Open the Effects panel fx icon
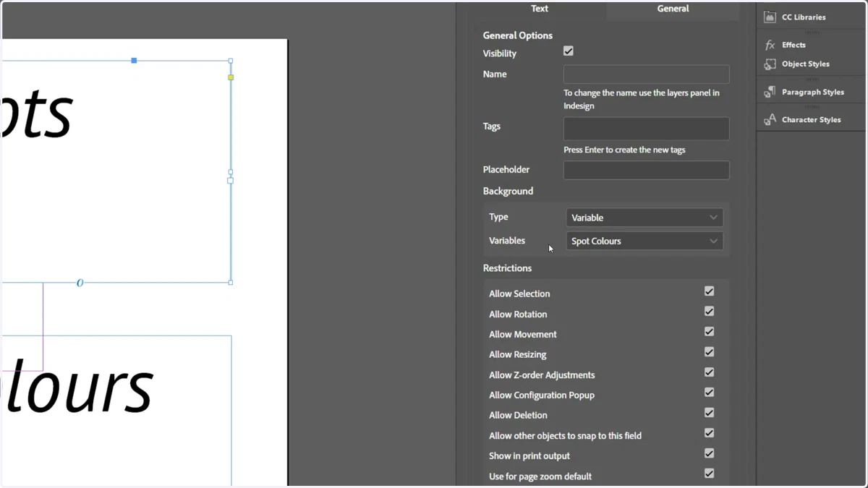The height and width of the screenshot is (488, 868). click(770, 45)
